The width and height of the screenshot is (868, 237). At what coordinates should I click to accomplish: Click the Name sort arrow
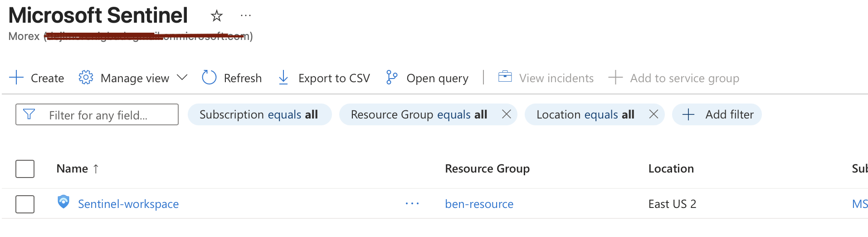[x=96, y=169]
